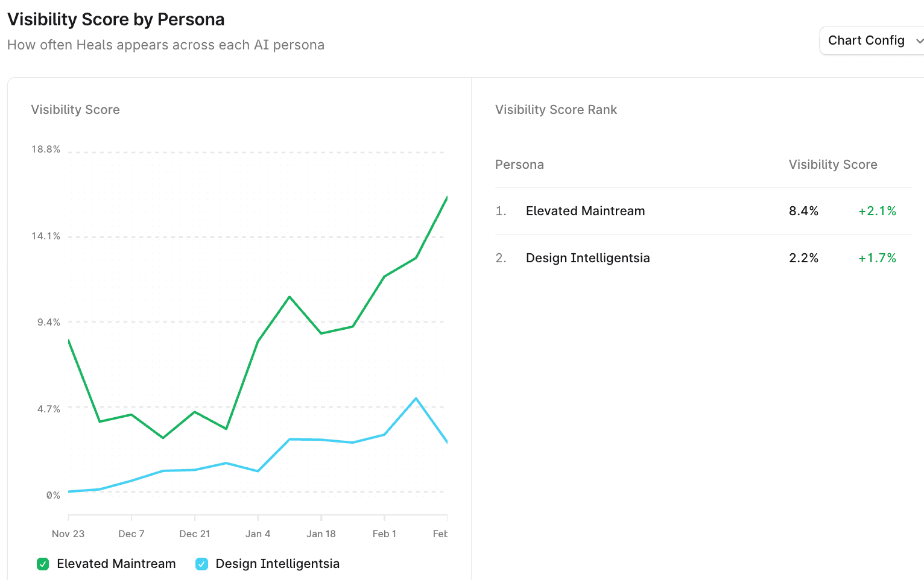Click the +1.7% change value
The image size is (924, 580).
[876, 258]
